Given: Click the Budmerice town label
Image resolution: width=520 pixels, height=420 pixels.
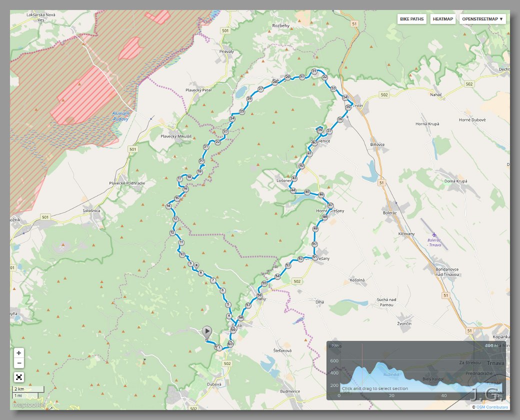Looking at the screenshot, I should (x=290, y=391).
